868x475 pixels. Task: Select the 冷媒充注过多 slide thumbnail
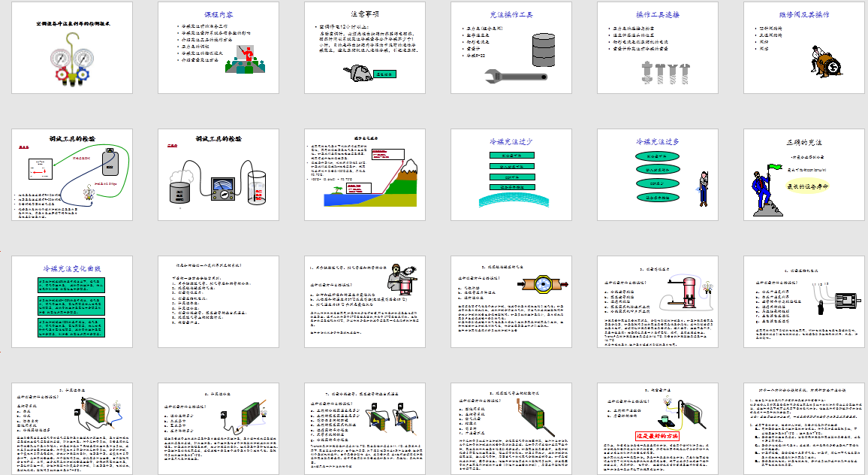click(658, 174)
